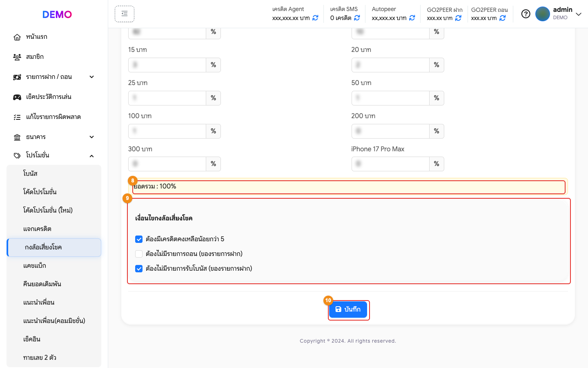Toggle the sidebar collapse menu icon
Viewport: 588px width, 368px height.
[x=125, y=14]
